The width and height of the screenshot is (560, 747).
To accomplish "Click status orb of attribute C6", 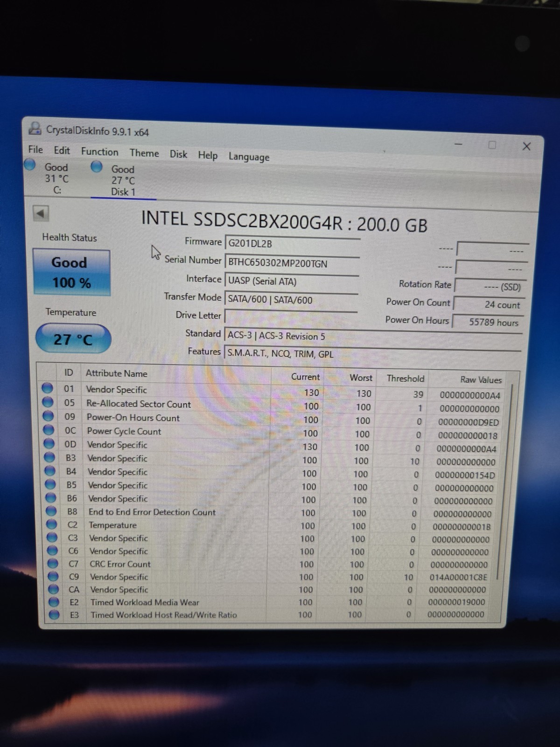I will pos(53,550).
